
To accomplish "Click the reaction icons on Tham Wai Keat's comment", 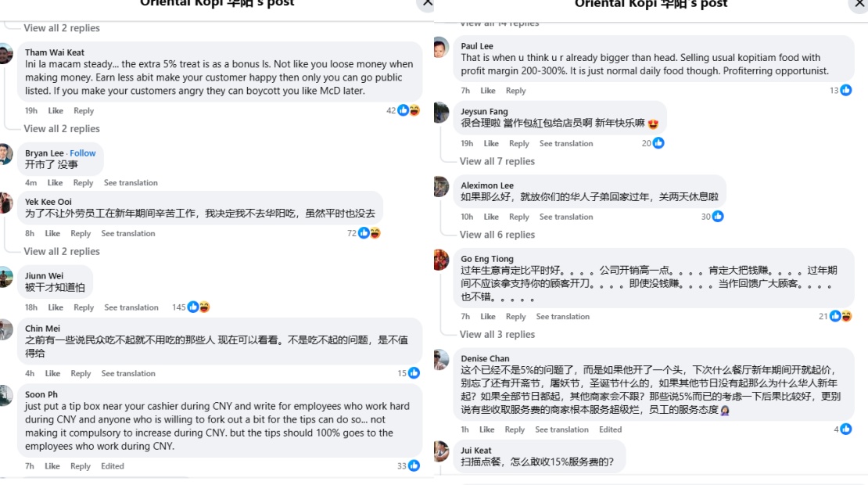I will pos(408,110).
